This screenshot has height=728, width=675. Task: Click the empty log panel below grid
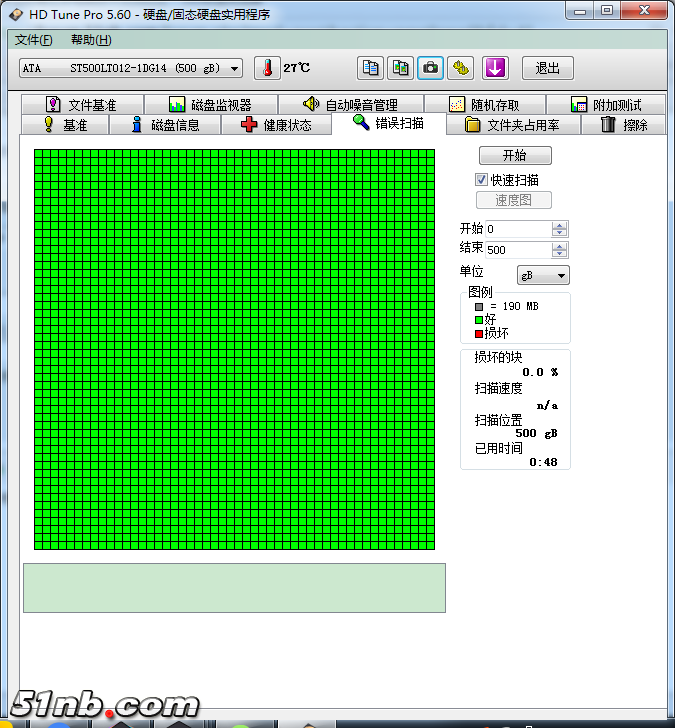[x=234, y=588]
